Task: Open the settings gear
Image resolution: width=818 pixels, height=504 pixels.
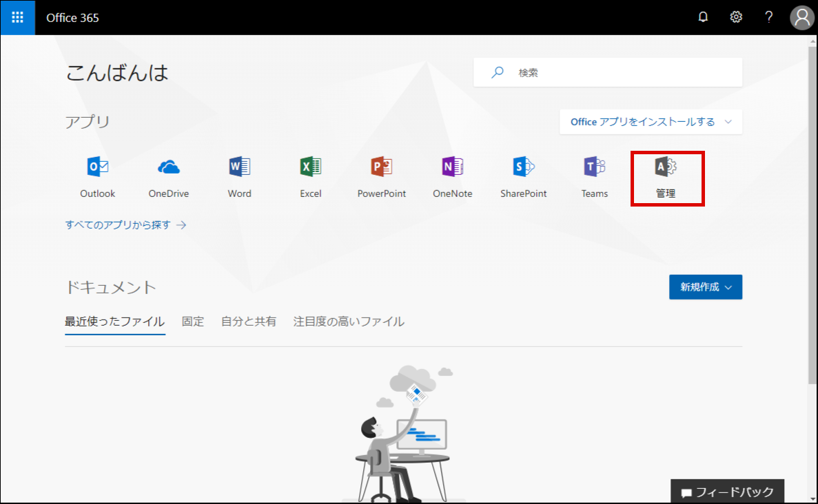Action: (x=735, y=17)
